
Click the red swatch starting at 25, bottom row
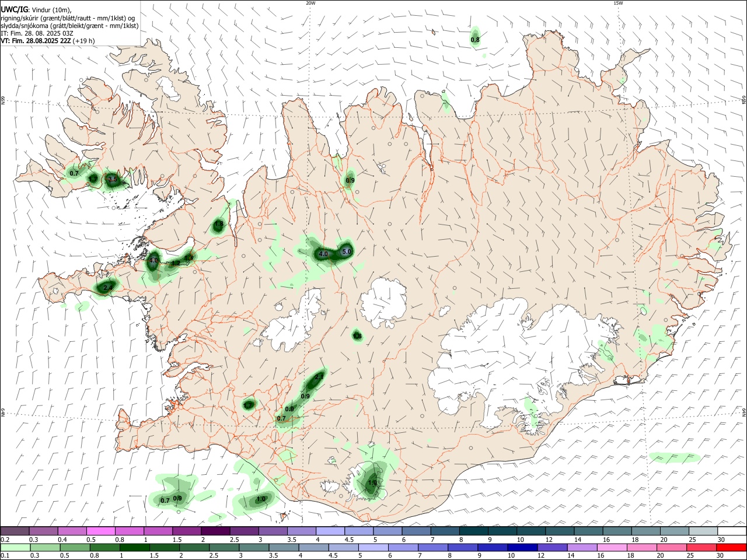701,547
